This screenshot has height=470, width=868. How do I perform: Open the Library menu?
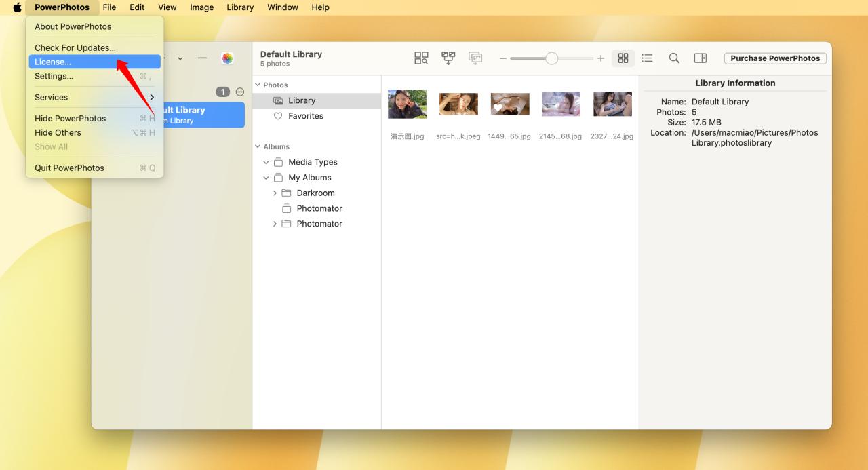(x=240, y=7)
